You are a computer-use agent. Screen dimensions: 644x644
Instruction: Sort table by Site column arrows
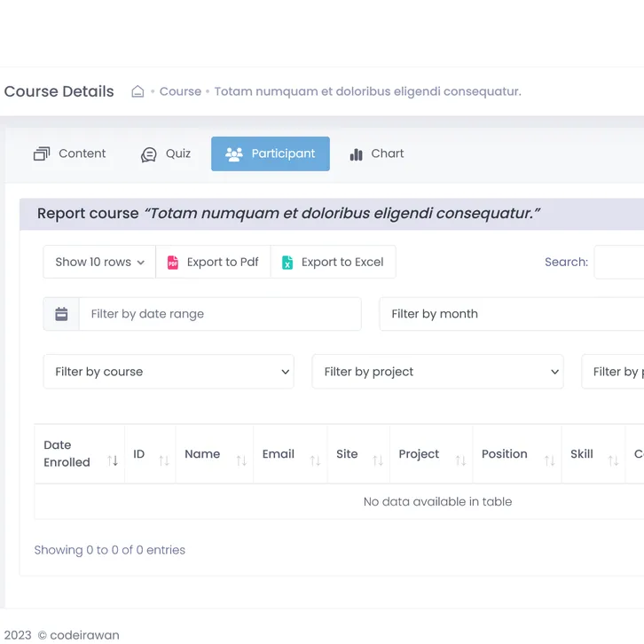(x=378, y=460)
